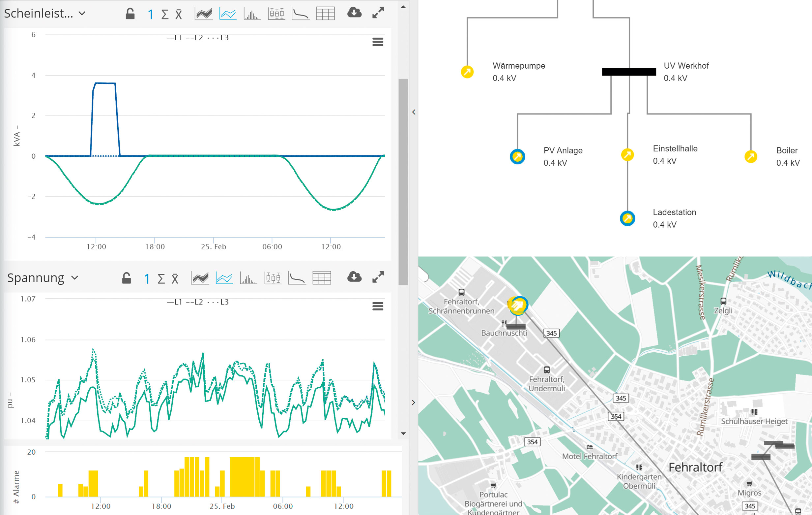Open the hamburger menu on the Spannung chart

tap(378, 306)
